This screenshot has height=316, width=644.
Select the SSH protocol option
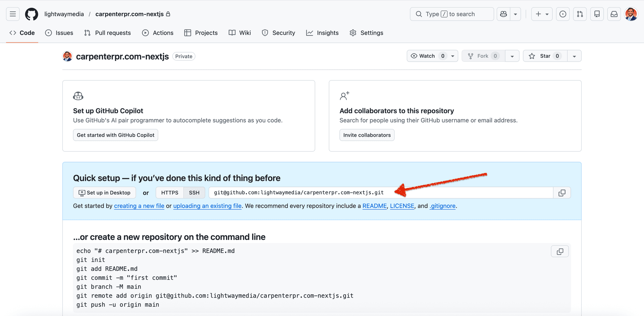click(x=194, y=192)
